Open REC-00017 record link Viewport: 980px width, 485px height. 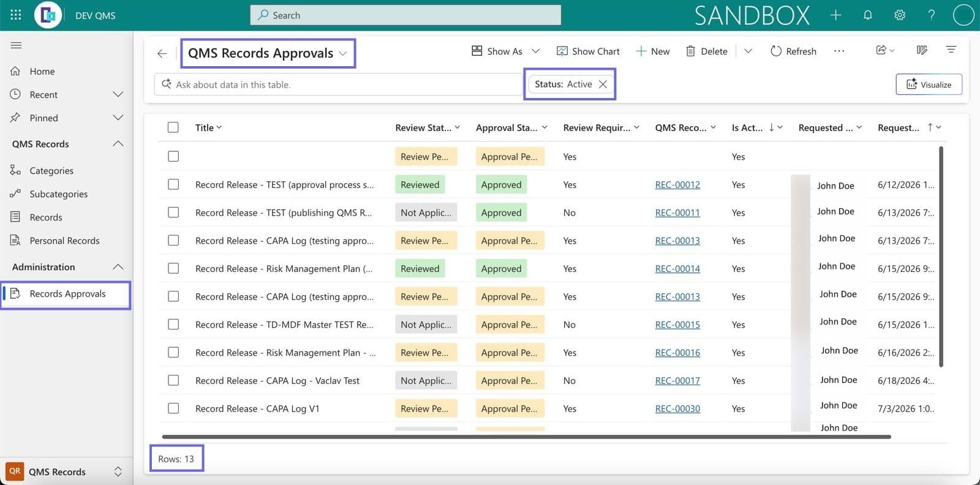tap(677, 380)
